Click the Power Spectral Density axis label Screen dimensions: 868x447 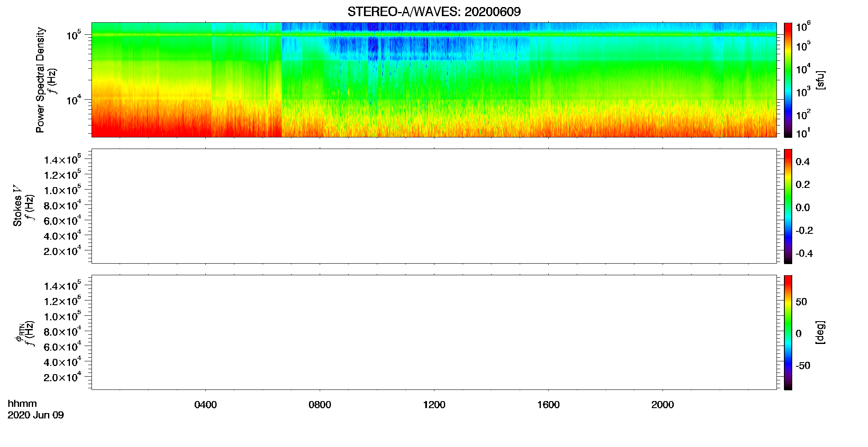pos(40,80)
